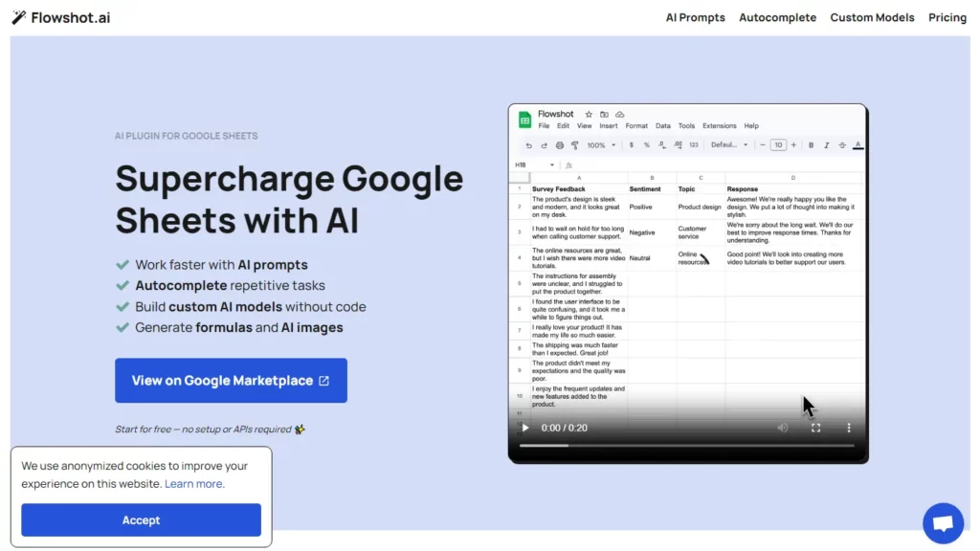Image resolution: width=980 pixels, height=551 pixels.
Task: Select the paint format roller icon
Action: click(x=575, y=145)
